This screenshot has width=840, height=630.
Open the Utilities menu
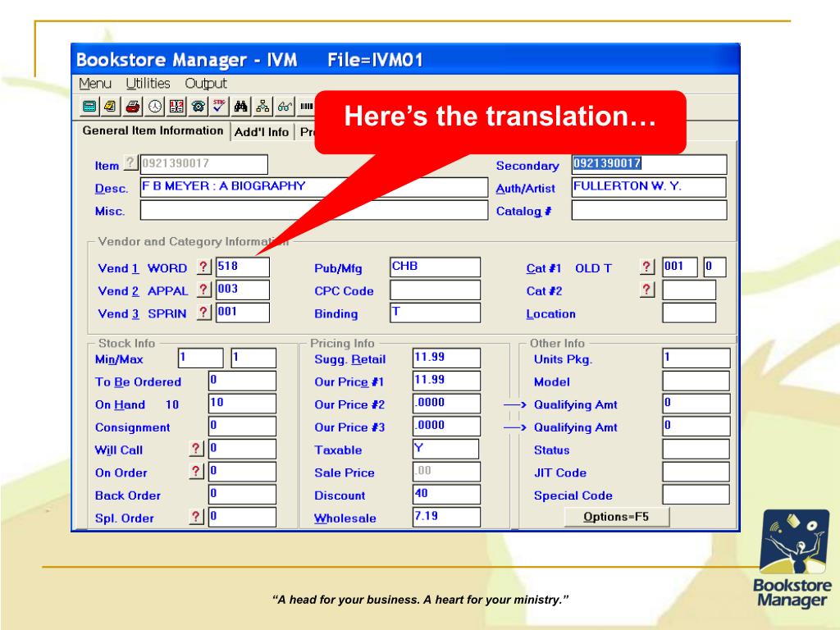pyautogui.click(x=148, y=84)
